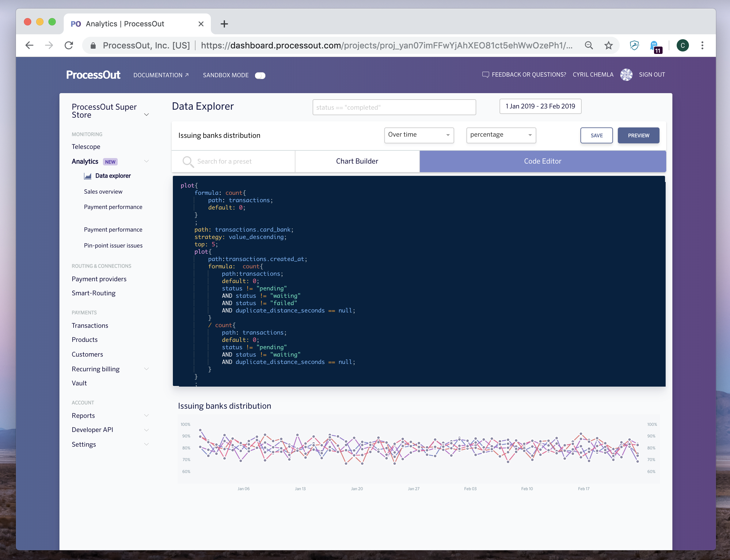The height and width of the screenshot is (560, 730).
Task: Select the Code Editor tab
Action: (x=542, y=161)
